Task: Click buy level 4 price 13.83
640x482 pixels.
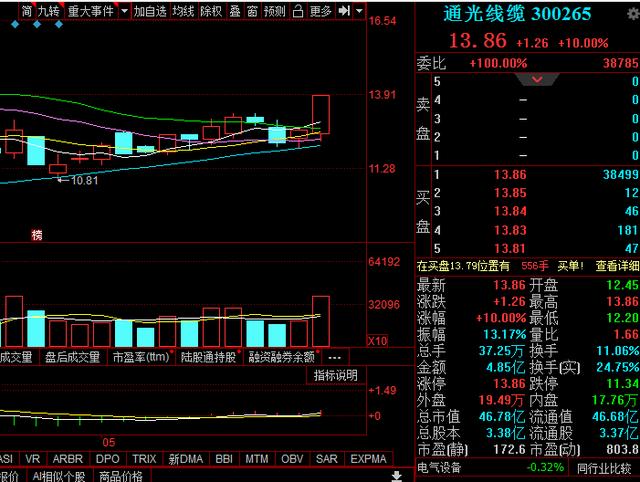Action: coord(510,230)
